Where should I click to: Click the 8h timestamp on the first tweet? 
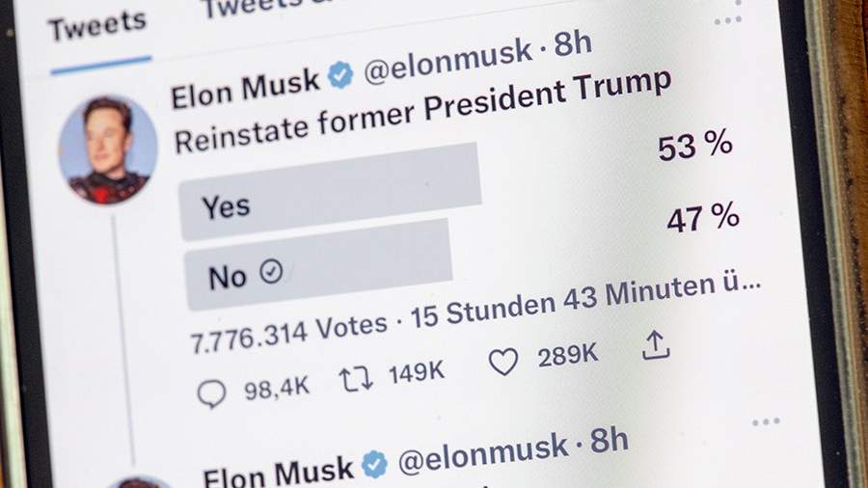coord(572,45)
